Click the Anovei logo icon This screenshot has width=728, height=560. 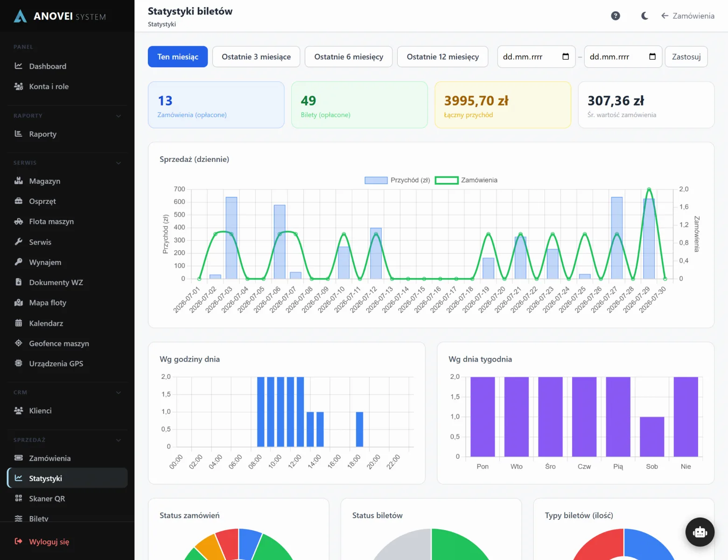tap(20, 16)
